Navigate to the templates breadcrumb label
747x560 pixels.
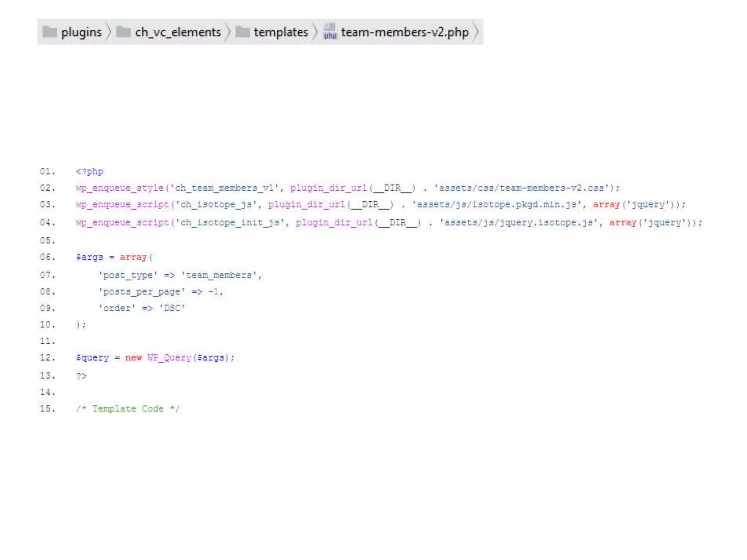click(x=281, y=32)
